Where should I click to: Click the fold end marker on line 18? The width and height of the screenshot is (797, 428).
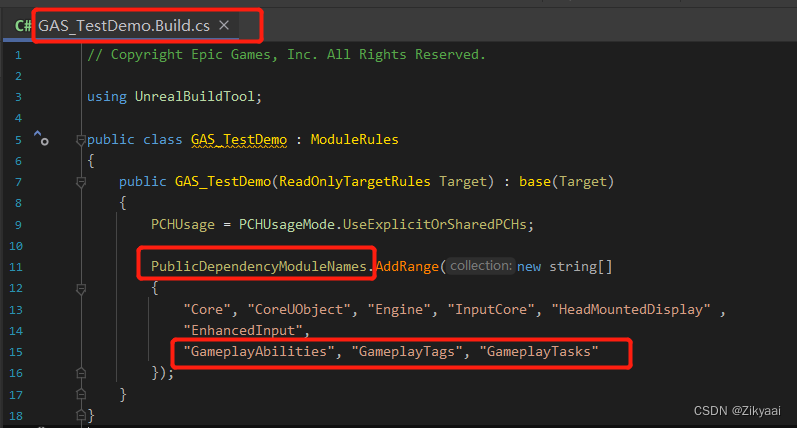coord(81,416)
